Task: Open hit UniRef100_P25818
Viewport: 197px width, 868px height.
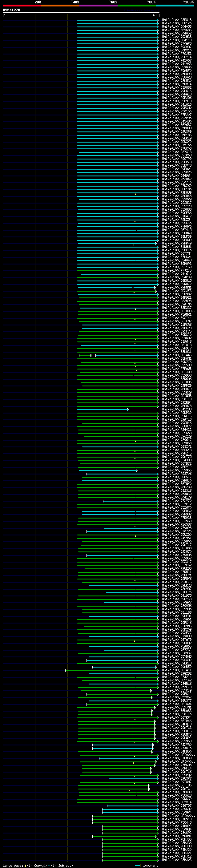Action: pyautogui.click(x=177, y=20)
